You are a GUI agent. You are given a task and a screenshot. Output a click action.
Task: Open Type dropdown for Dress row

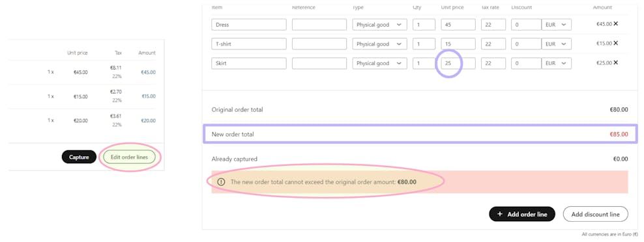tap(379, 25)
